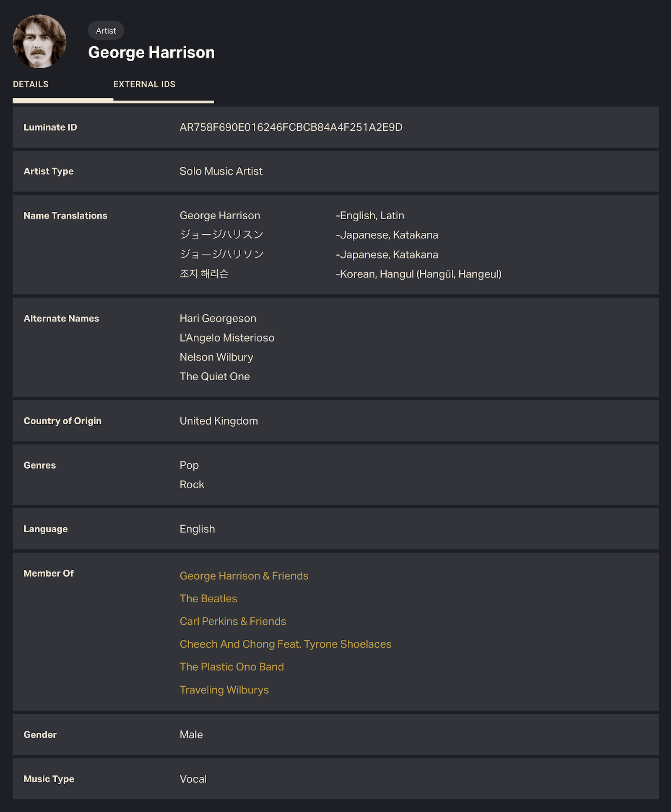Screen dimensions: 671x812
Task: Select the Korean Hangul name translation
Action: (x=204, y=274)
